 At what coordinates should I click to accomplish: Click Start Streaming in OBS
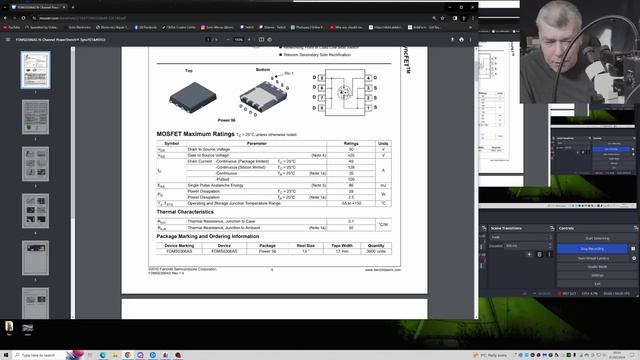pos(597,238)
